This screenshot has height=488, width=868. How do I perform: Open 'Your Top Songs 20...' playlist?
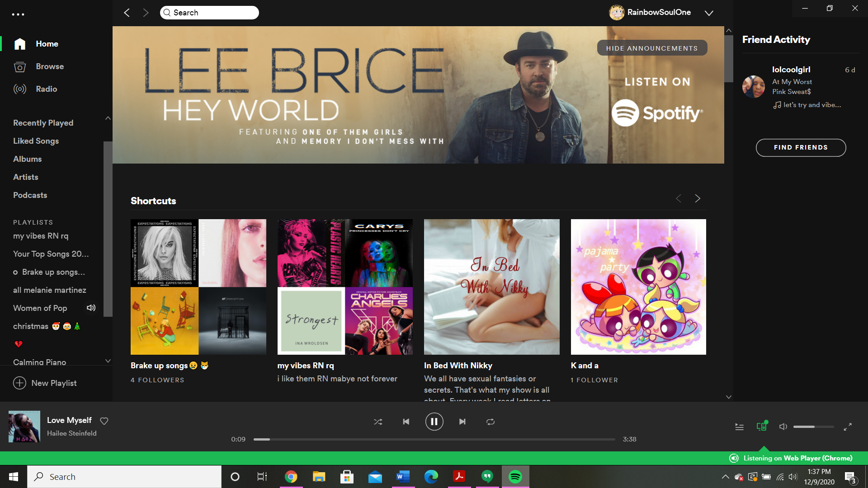tap(51, 254)
